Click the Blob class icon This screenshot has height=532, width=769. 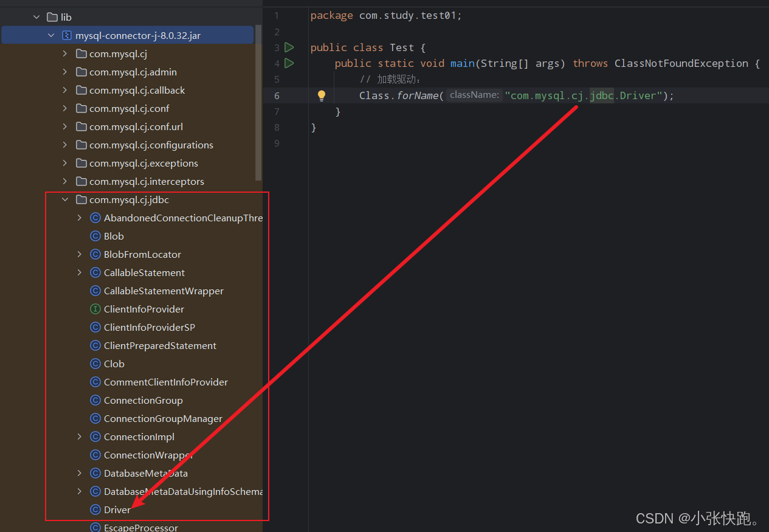(x=95, y=236)
